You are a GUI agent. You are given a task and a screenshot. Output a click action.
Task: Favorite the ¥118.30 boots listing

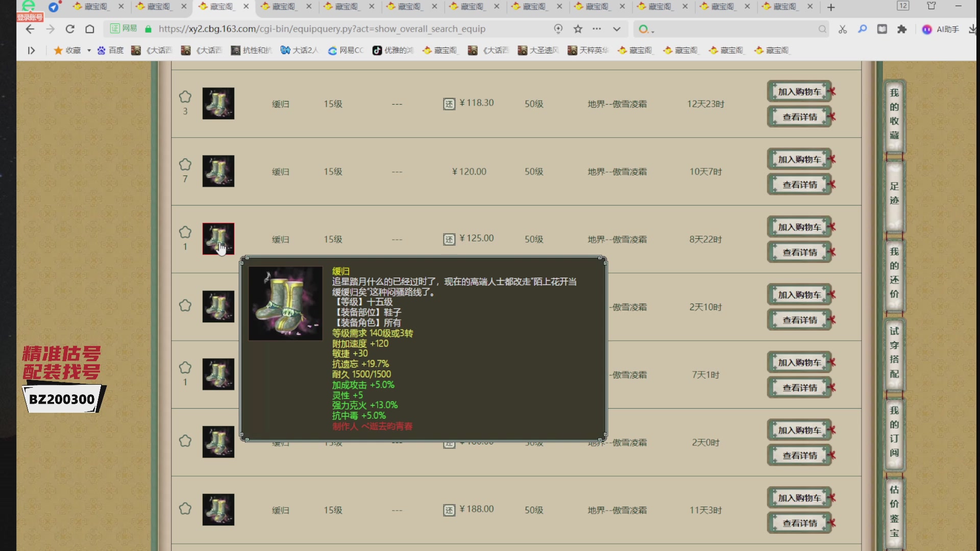(185, 96)
